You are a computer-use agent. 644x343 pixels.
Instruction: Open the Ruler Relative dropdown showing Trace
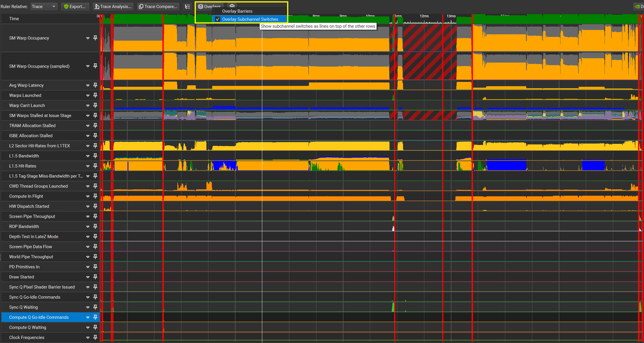[x=44, y=6]
